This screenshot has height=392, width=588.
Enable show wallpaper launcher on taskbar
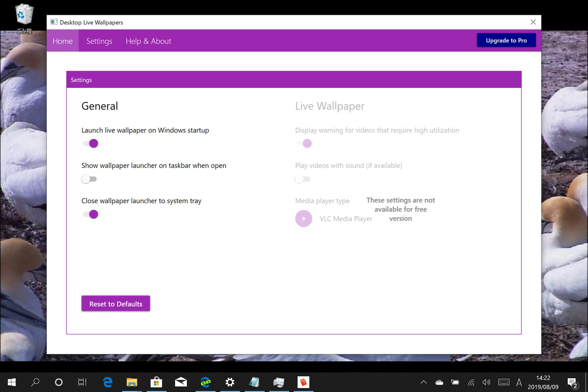(x=89, y=179)
